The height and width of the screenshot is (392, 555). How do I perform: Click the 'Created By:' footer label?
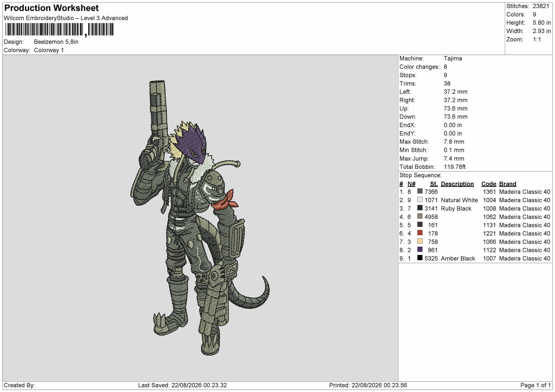19,385
